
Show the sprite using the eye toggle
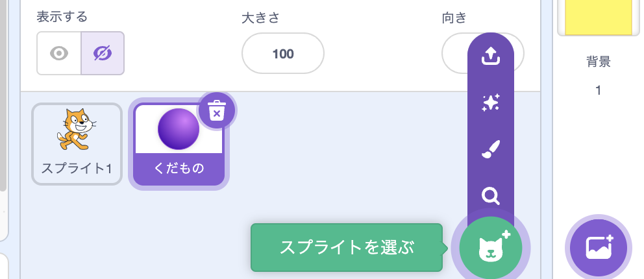click(58, 53)
